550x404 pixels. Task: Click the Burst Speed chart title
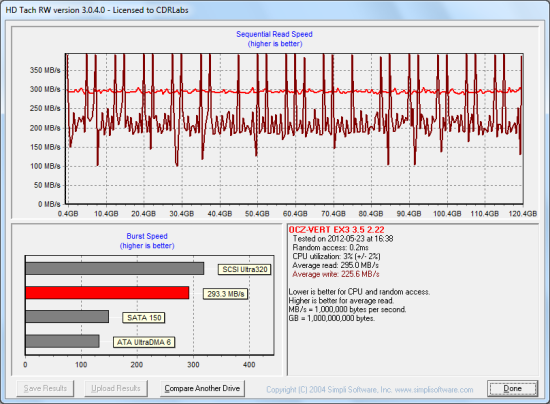click(147, 236)
